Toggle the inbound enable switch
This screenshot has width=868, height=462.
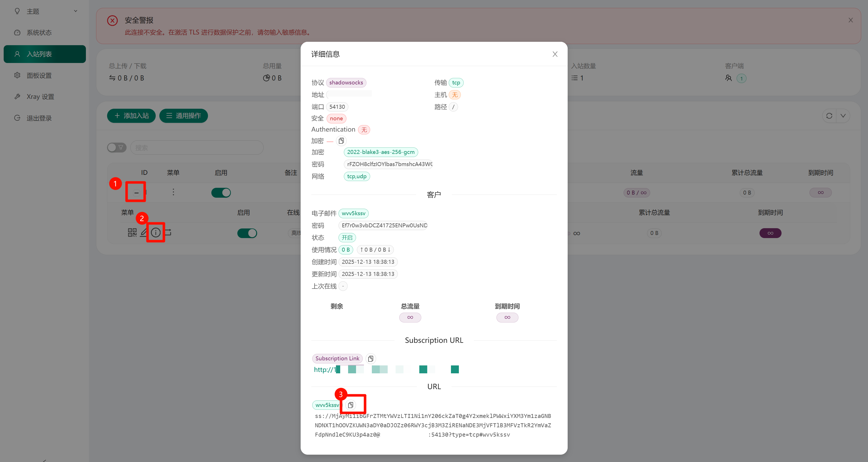pos(221,193)
